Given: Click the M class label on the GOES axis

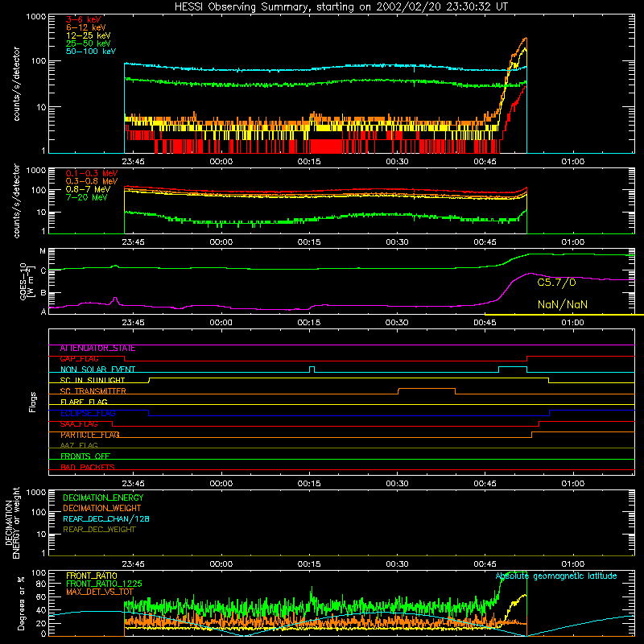Looking at the screenshot, I should tap(43, 251).
